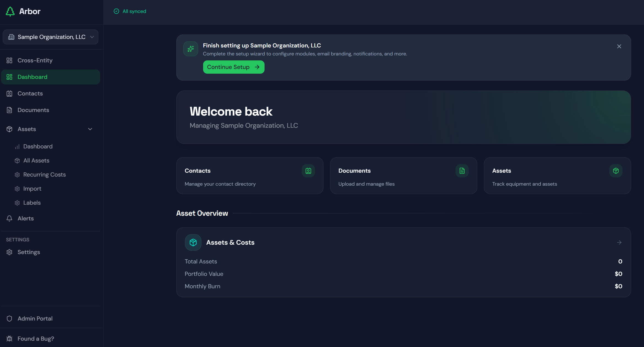644x347 pixels.
Task: Click the Arbor tree logo icon
Action: (x=10, y=11)
